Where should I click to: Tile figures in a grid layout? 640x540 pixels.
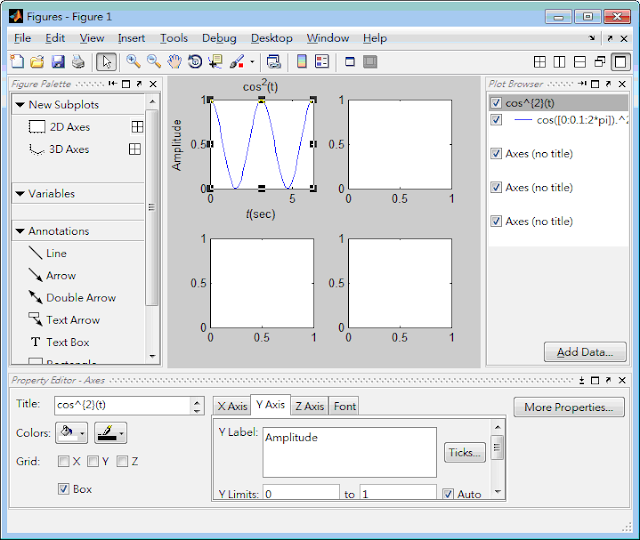540,62
